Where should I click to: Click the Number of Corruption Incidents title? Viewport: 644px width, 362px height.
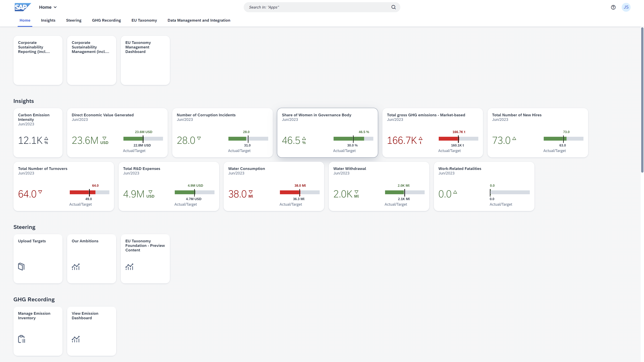[x=206, y=115]
